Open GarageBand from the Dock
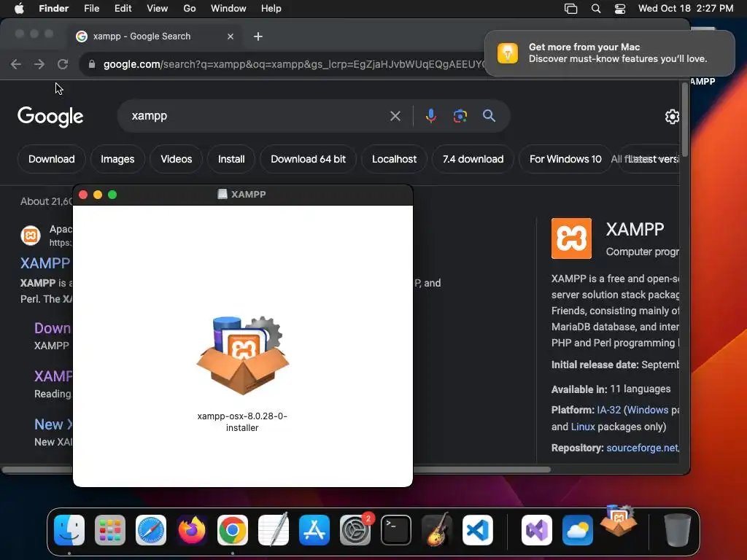Image resolution: width=747 pixels, height=560 pixels. [x=437, y=529]
